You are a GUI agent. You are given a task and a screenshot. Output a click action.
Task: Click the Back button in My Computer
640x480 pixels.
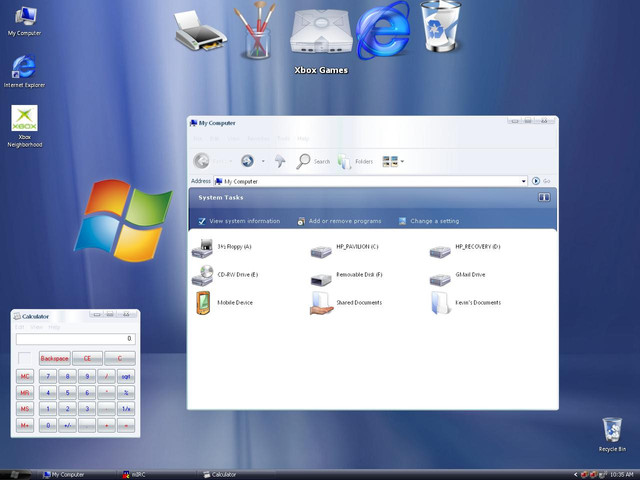201,161
